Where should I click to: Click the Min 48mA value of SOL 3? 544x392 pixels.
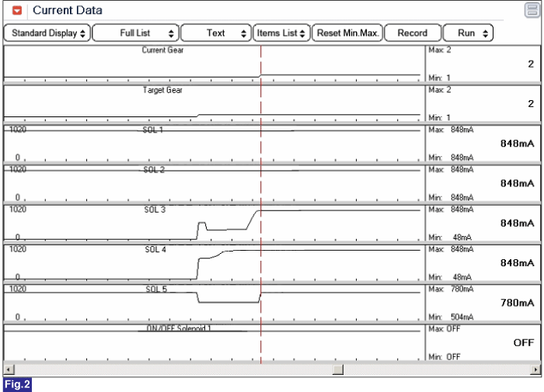click(462, 238)
